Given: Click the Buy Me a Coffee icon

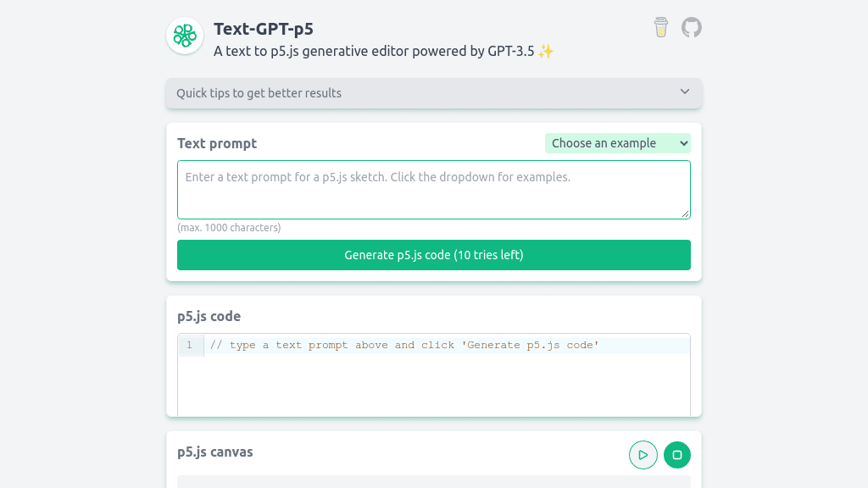Looking at the screenshot, I should [660, 27].
